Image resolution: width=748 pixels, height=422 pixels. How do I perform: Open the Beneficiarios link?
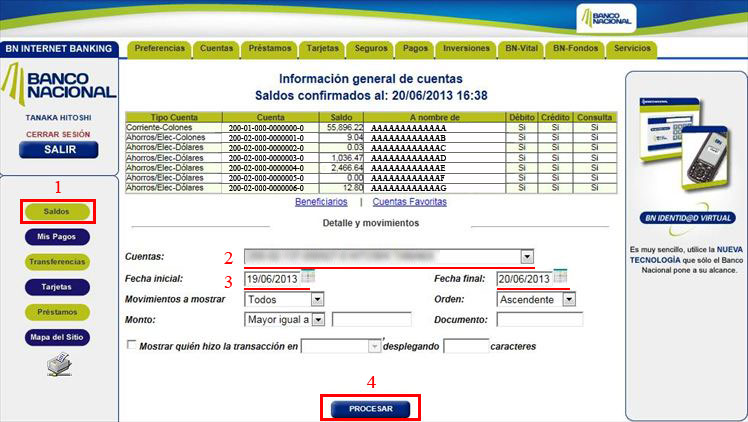321,202
